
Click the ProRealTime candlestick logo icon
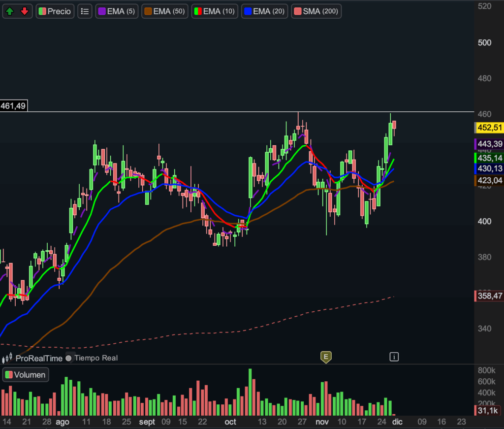(7, 358)
